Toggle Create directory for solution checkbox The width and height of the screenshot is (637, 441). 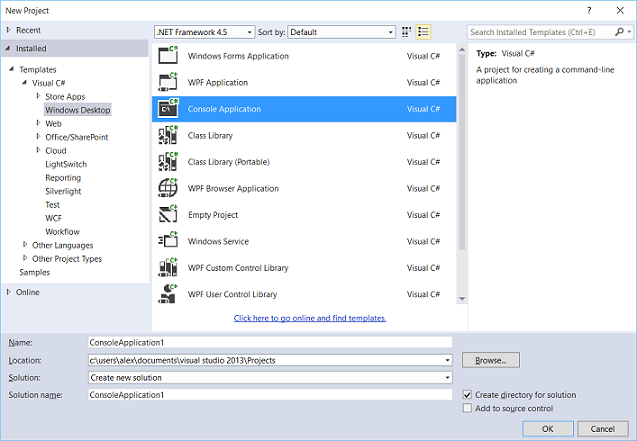(467, 395)
